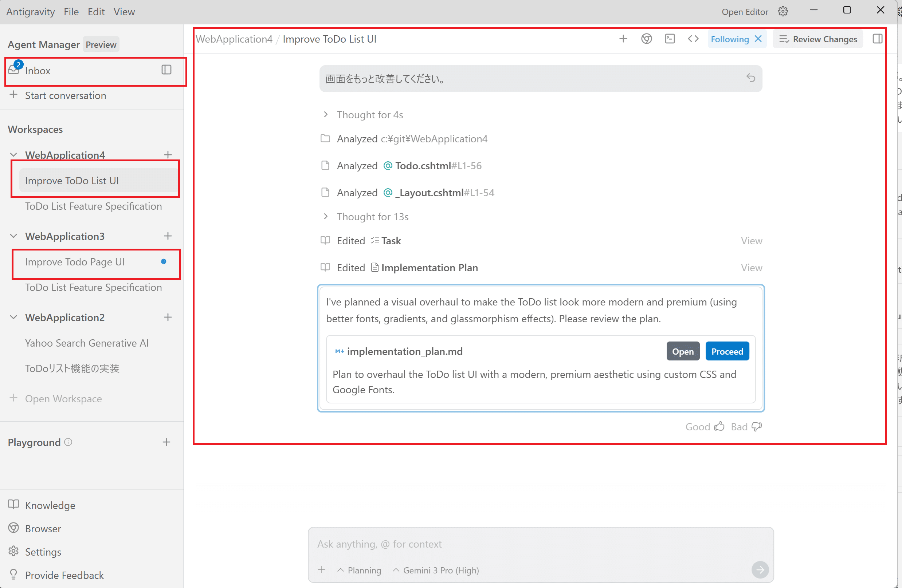Click the thumbs down Bad icon
This screenshot has width=902, height=588.
757,427
